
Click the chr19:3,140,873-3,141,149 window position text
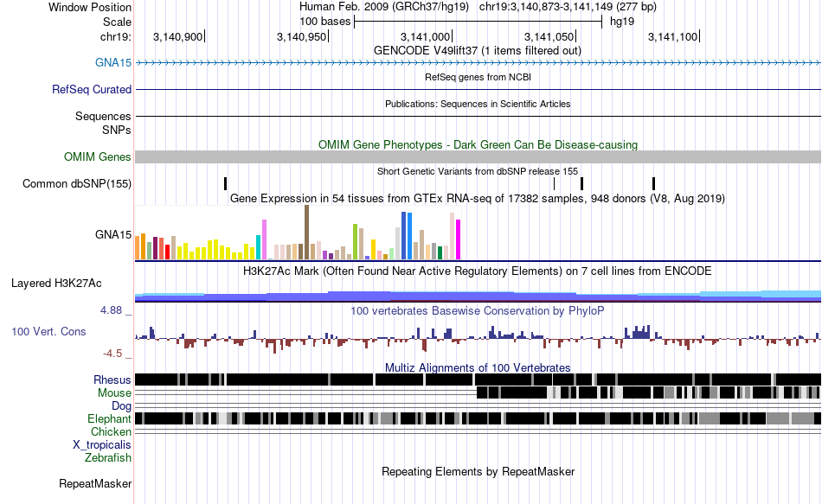[x=568, y=7]
